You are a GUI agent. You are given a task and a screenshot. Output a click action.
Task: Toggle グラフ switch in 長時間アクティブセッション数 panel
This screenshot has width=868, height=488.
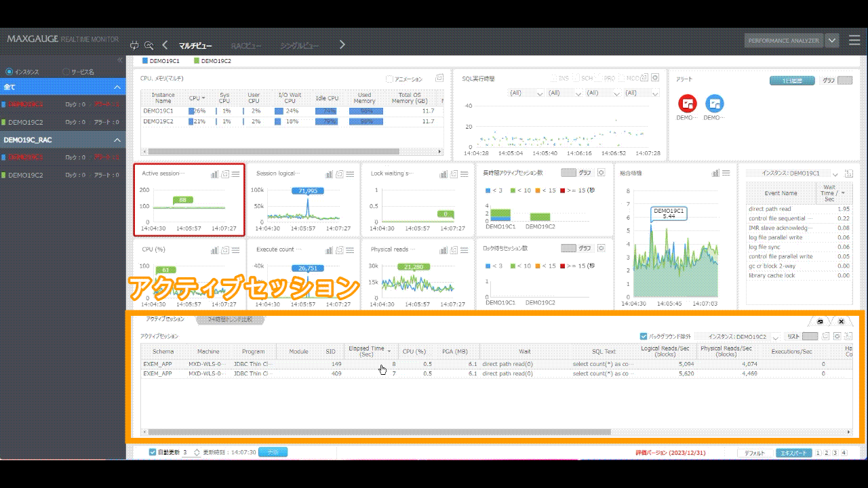click(x=568, y=173)
